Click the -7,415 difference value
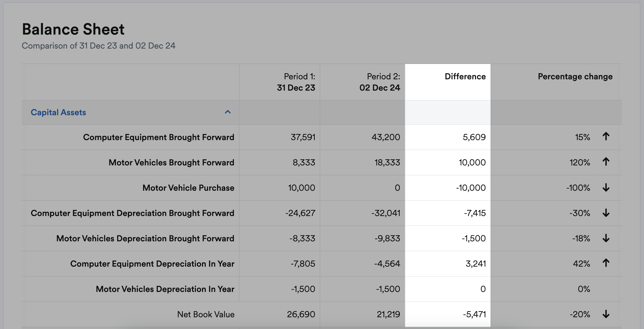Screen dimensions: 644x329 click(475, 213)
